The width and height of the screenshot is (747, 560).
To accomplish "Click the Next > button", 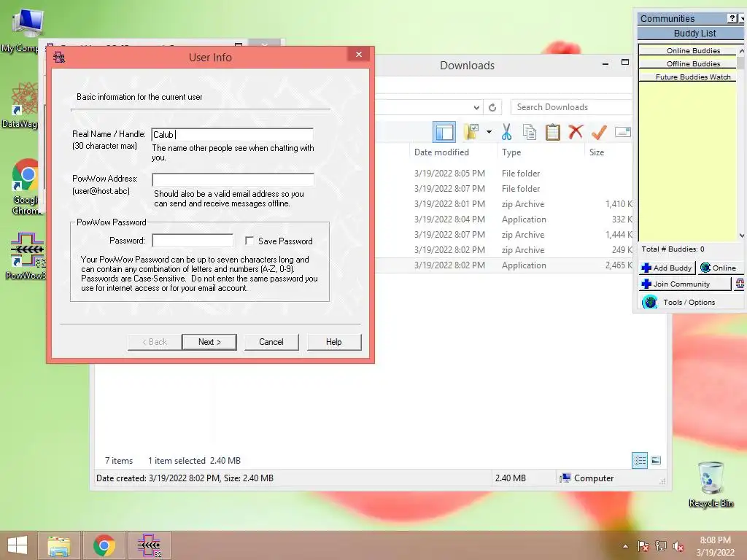I will click(209, 342).
